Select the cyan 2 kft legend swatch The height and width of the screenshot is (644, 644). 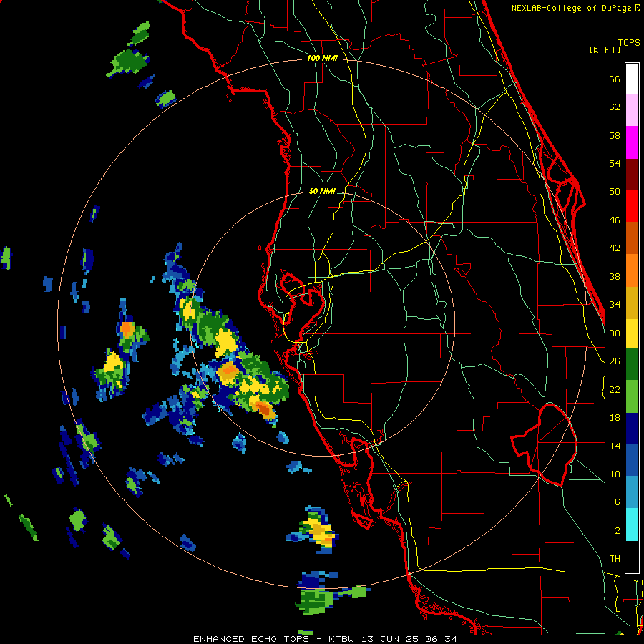(x=632, y=525)
